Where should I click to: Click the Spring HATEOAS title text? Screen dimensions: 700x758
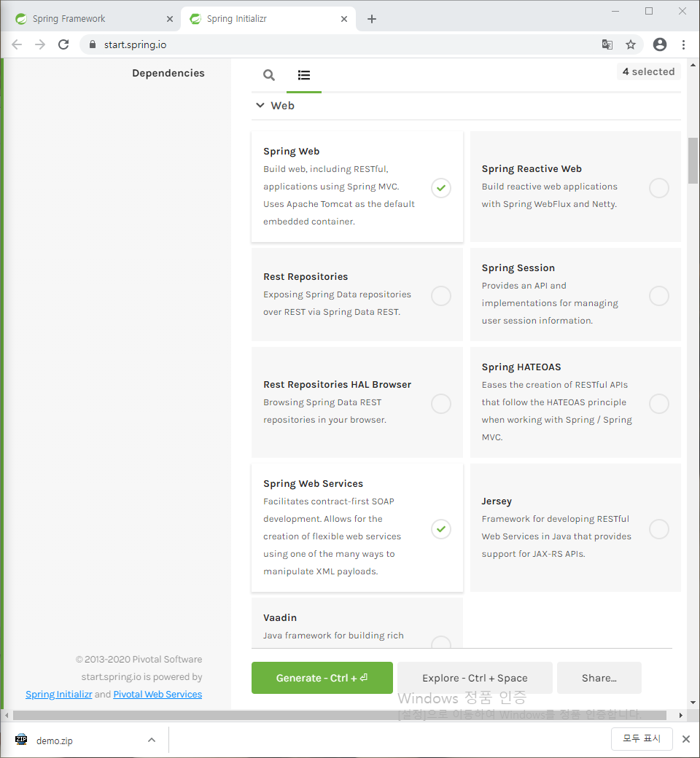point(521,367)
